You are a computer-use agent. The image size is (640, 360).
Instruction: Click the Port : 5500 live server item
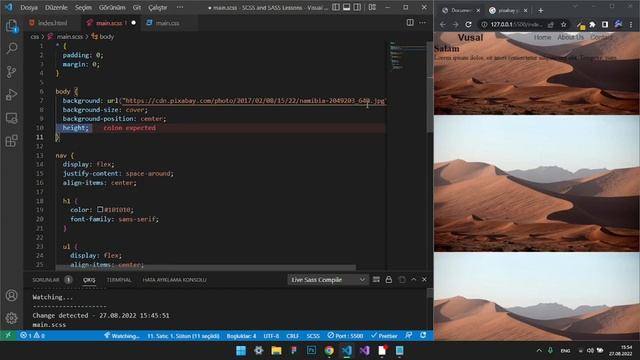click(345, 336)
